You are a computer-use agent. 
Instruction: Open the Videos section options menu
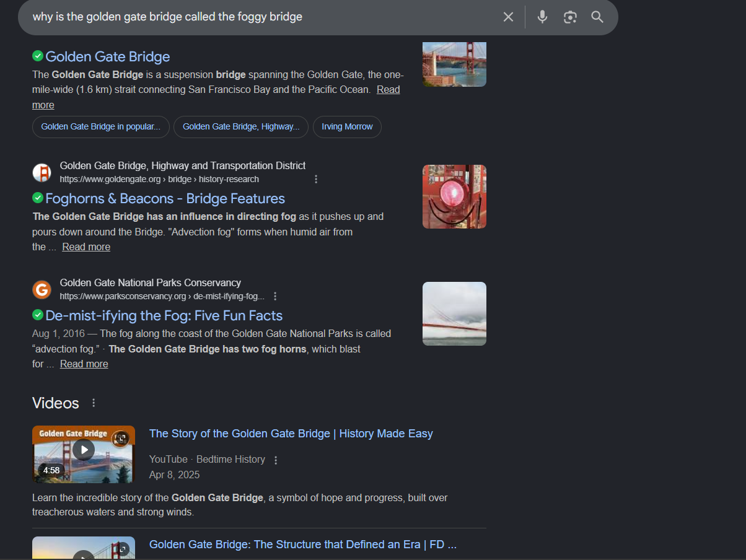point(94,403)
